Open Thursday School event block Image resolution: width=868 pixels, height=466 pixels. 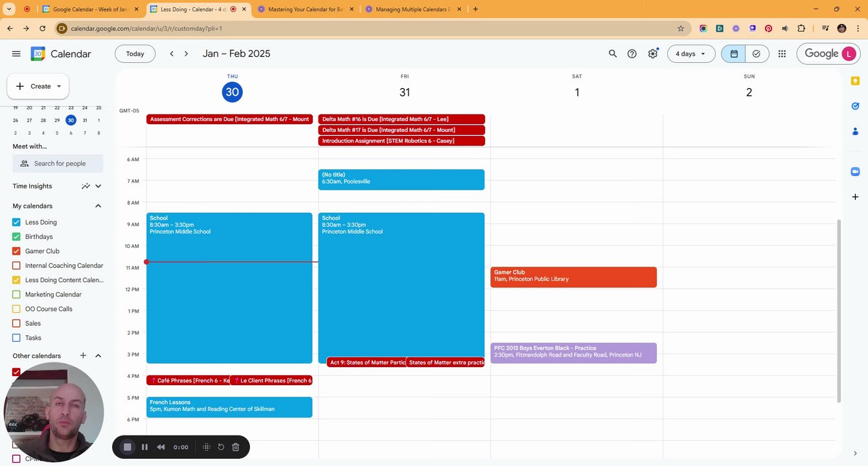pyautogui.click(x=229, y=288)
